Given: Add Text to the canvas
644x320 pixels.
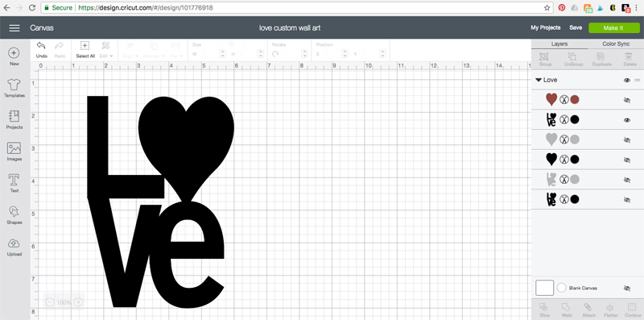Looking at the screenshot, I should point(14,184).
